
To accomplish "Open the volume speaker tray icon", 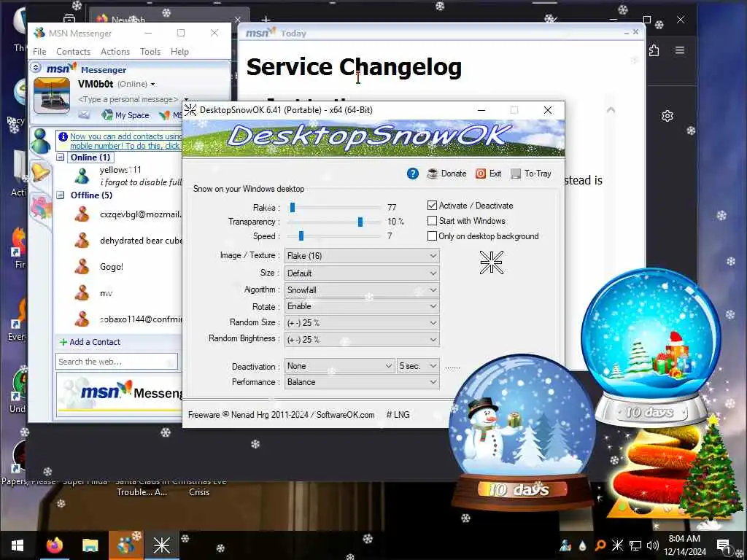I will pyautogui.click(x=653, y=545).
